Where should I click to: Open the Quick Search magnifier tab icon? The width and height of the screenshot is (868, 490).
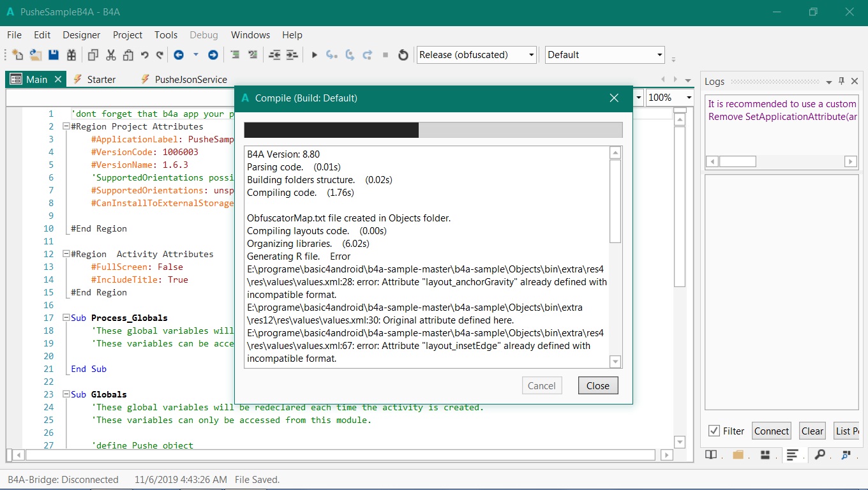pos(819,455)
